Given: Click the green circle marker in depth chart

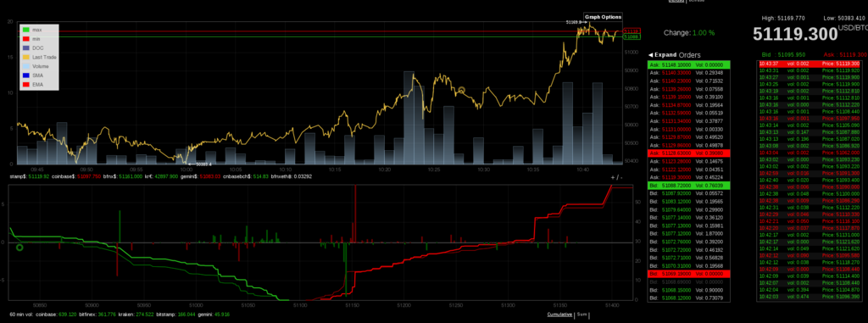Looking at the screenshot, I should 20,248.
